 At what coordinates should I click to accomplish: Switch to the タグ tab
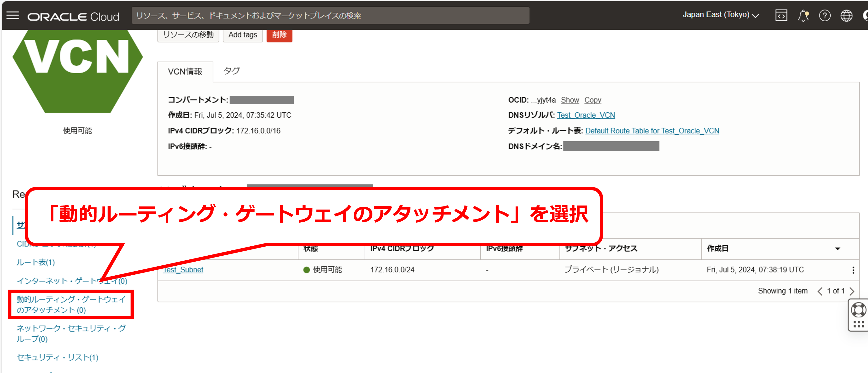(x=231, y=71)
